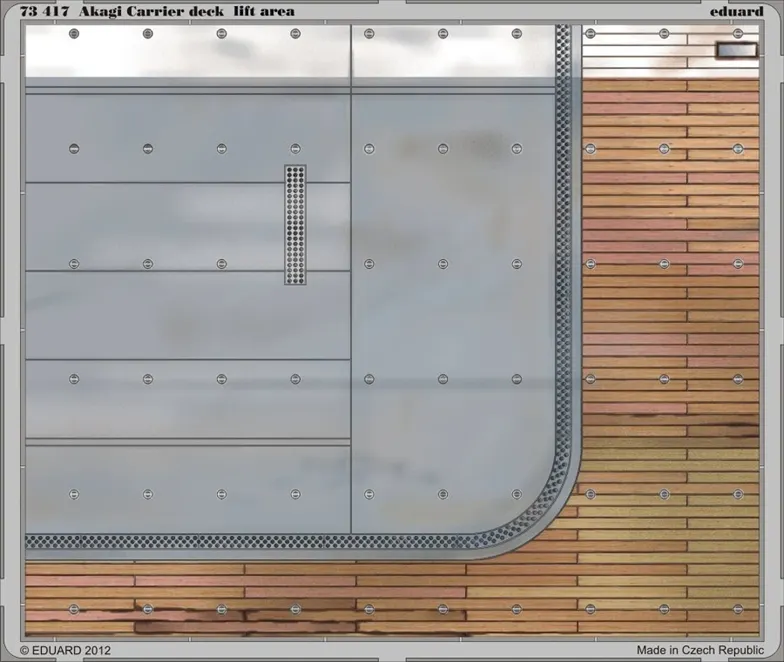Viewport: 784px width, 662px height.
Task: Click the top-left rivet on the white band
Action: click(x=74, y=34)
